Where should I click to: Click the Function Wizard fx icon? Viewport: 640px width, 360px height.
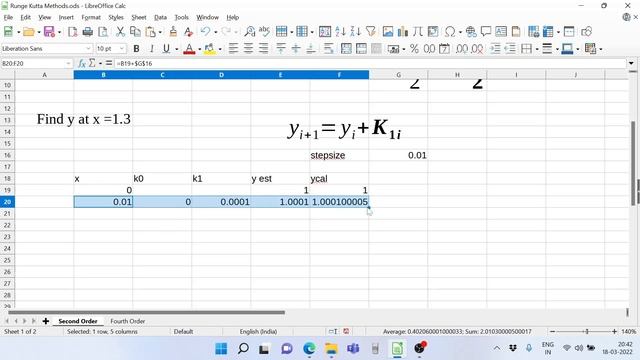[82, 64]
